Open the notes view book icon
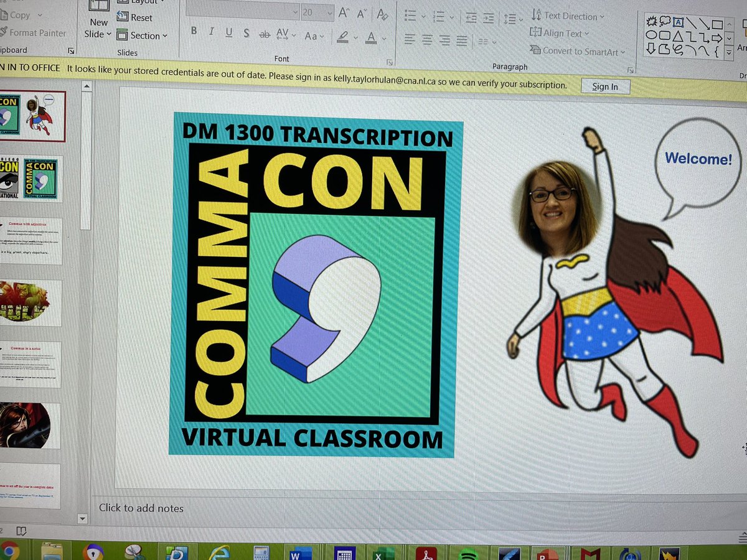Screen dimensions: 747x560 [x=21, y=531]
